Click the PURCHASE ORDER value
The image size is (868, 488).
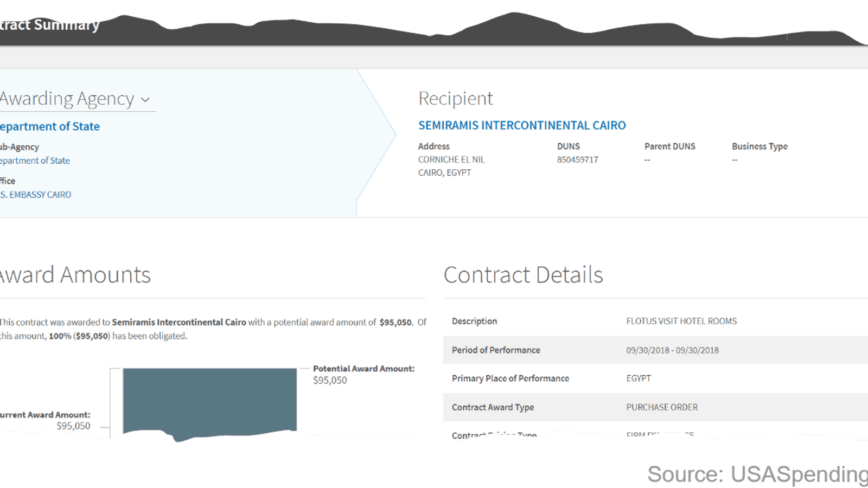coord(662,407)
